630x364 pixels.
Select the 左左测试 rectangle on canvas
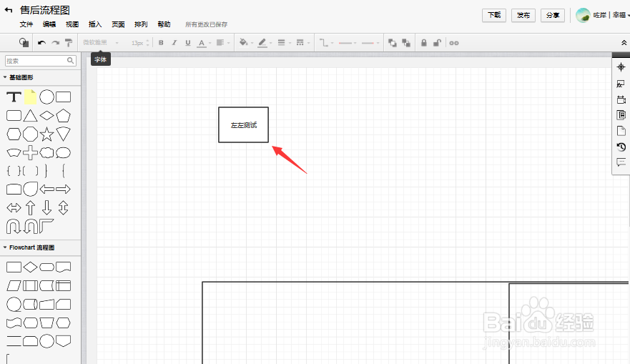click(243, 125)
